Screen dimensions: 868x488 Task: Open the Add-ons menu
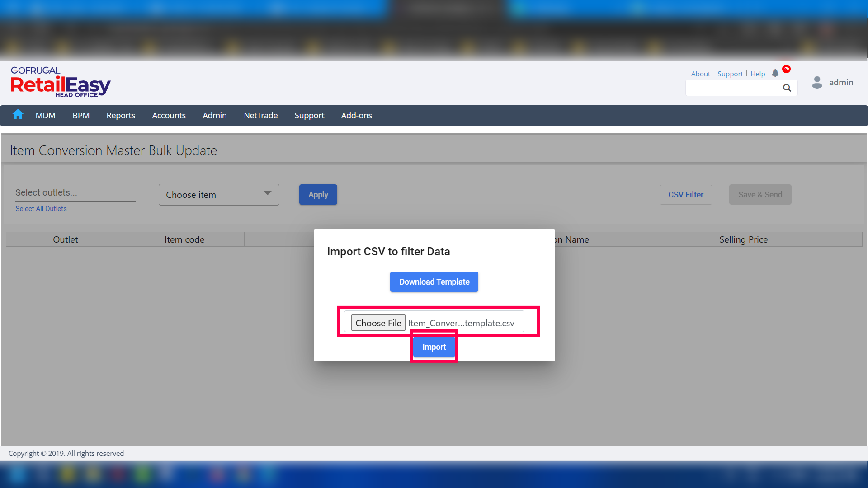(356, 116)
